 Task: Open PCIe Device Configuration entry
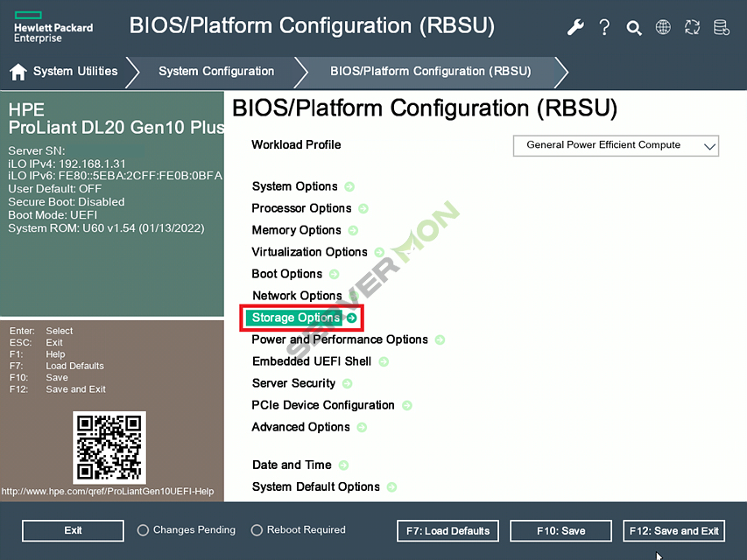(323, 405)
